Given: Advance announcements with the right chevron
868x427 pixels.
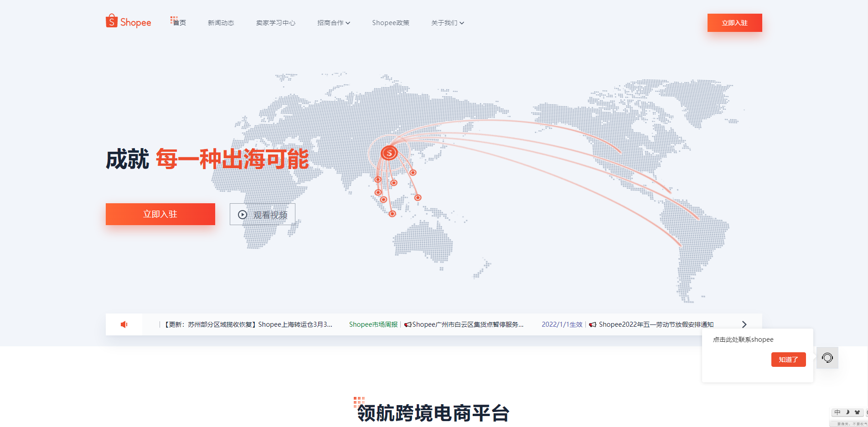Looking at the screenshot, I should click(x=744, y=324).
